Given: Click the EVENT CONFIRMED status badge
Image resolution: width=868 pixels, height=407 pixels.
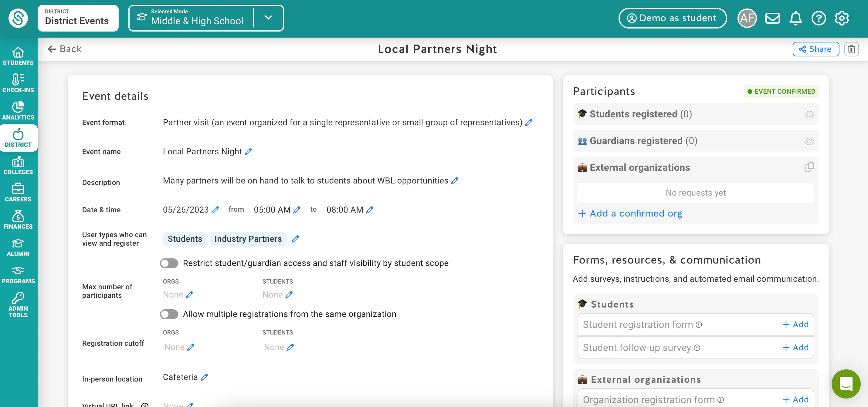Looking at the screenshot, I should [x=781, y=92].
